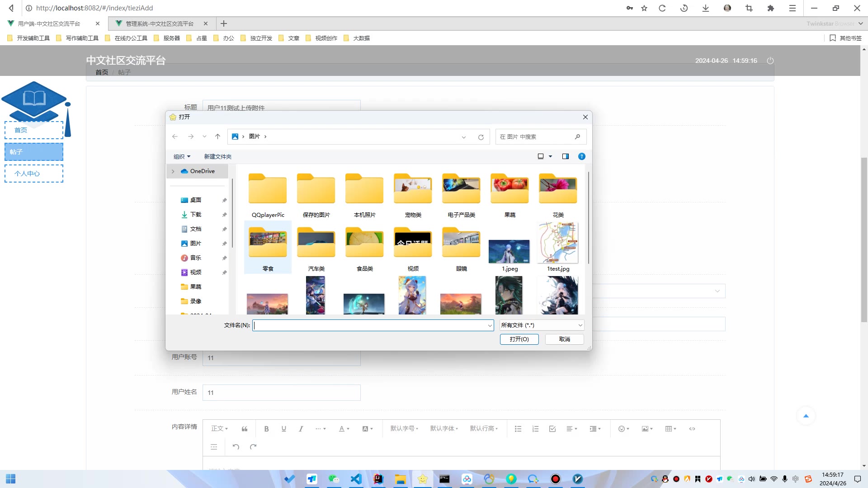Switch to 管理系统 browser tab
This screenshot has width=868, height=488.
[x=159, y=23]
